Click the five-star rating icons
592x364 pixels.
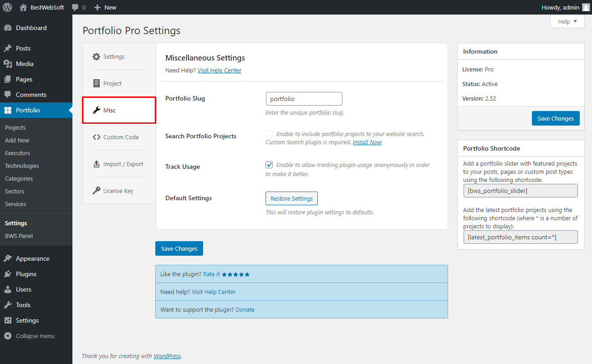coord(236,274)
